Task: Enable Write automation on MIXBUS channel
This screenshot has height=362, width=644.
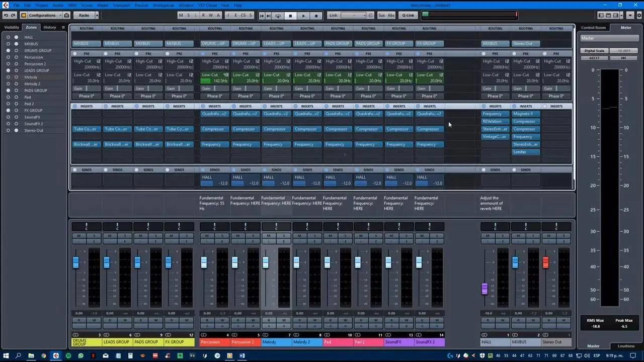Action: coord(533,320)
